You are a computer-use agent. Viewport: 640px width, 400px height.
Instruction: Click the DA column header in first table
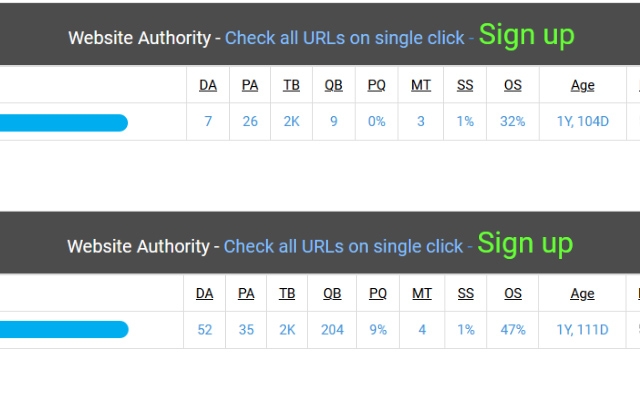click(208, 85)
